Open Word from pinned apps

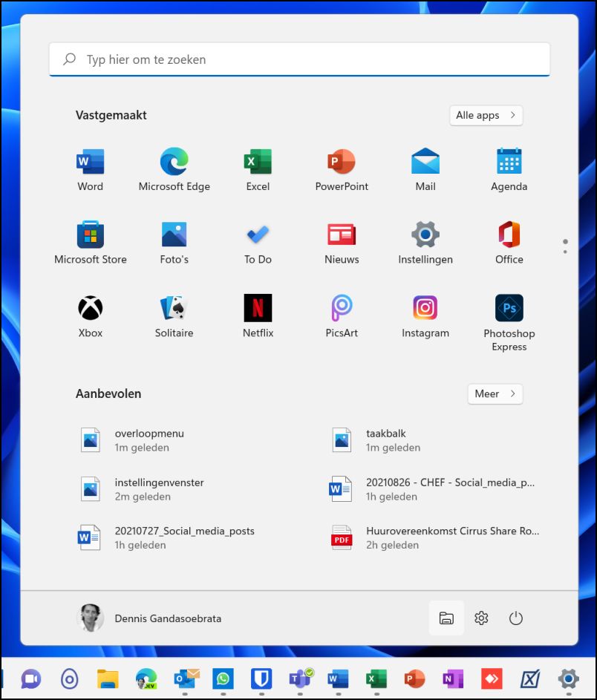point(90,170)
